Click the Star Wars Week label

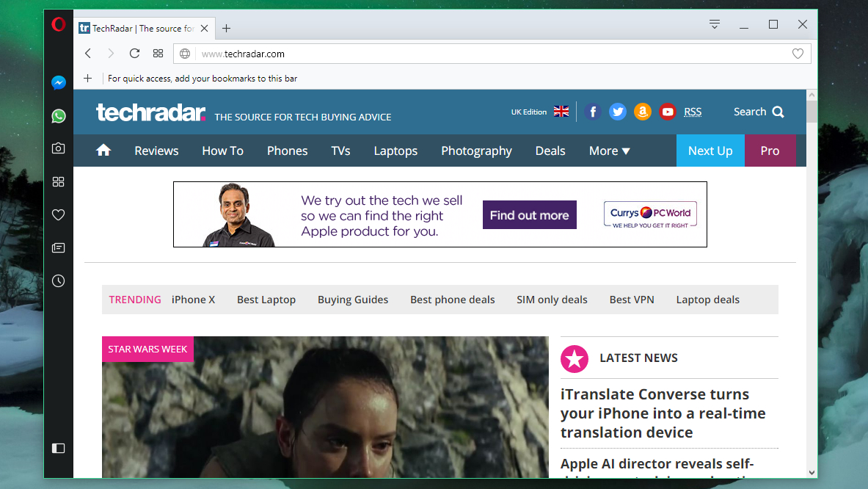click(147, 349)
